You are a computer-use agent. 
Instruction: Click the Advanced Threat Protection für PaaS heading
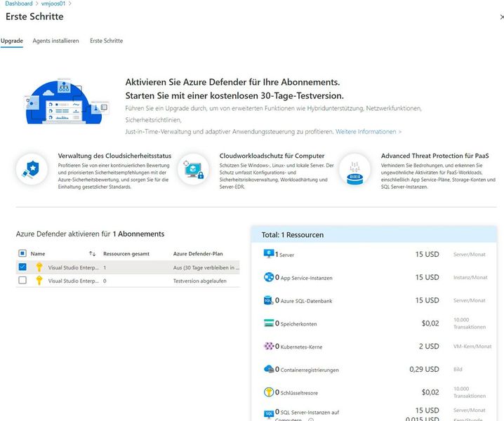coord(435,156)
